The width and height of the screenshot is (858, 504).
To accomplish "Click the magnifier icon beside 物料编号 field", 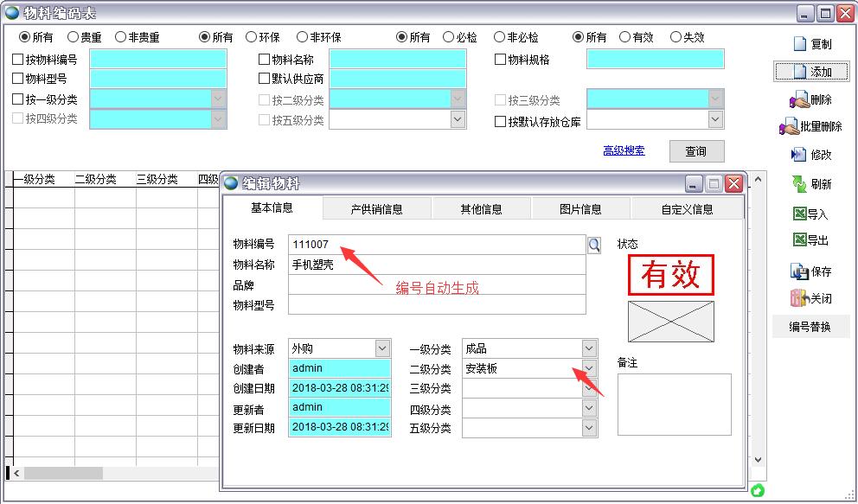I will point(594,246).
